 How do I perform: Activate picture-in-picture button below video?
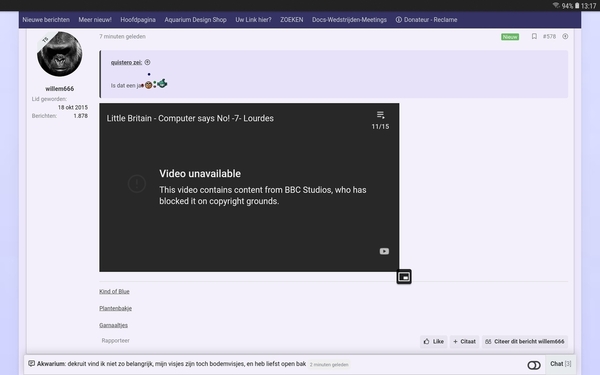coord(404,277)
